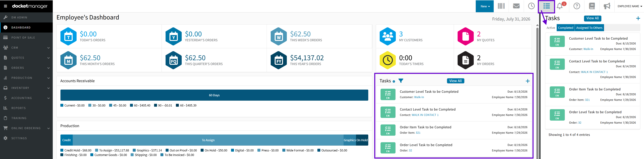Open the announcements megaphone icon
This screenshot has width=644, height=159.
coord(607,6)
